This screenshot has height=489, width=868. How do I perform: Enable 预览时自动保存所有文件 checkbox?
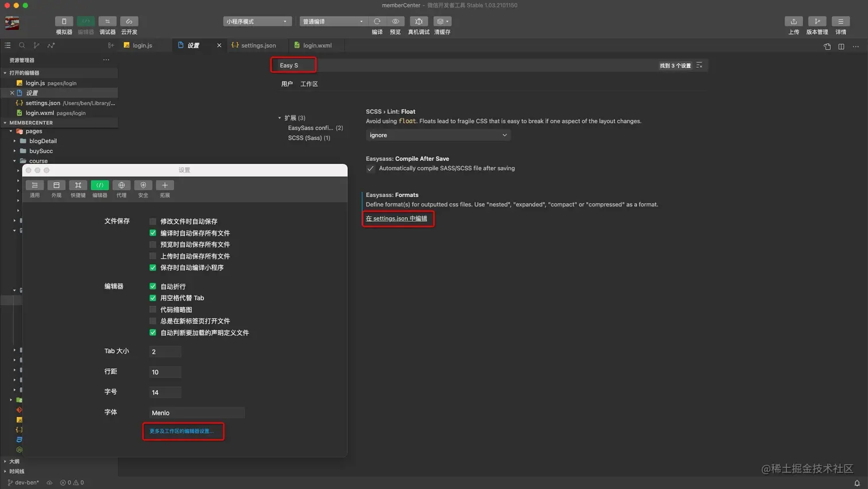(x=153, y=244)
